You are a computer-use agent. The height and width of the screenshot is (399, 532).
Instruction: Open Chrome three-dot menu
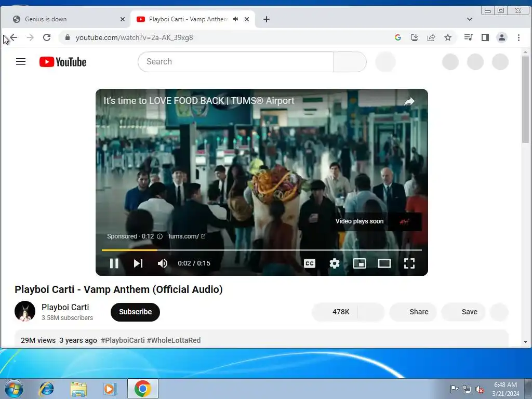tap(518, 37)
